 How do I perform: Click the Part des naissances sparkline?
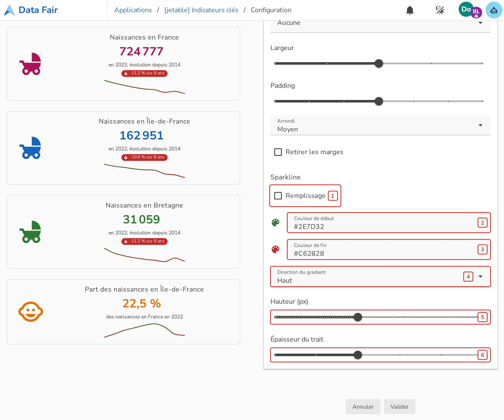[144, 331]
